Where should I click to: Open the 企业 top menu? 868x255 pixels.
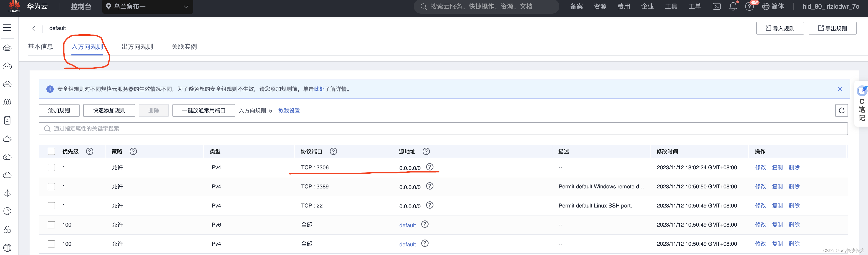(x=647, y=6)
